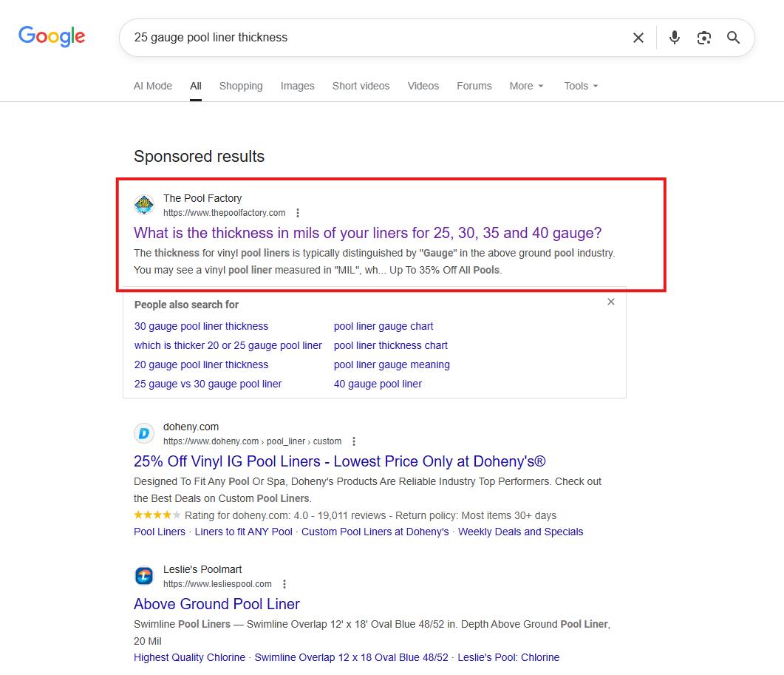The height and width of the screenshot is (675, 784).
Task: Open the Above Ground Pool Liner result
Action: point(217,604)
